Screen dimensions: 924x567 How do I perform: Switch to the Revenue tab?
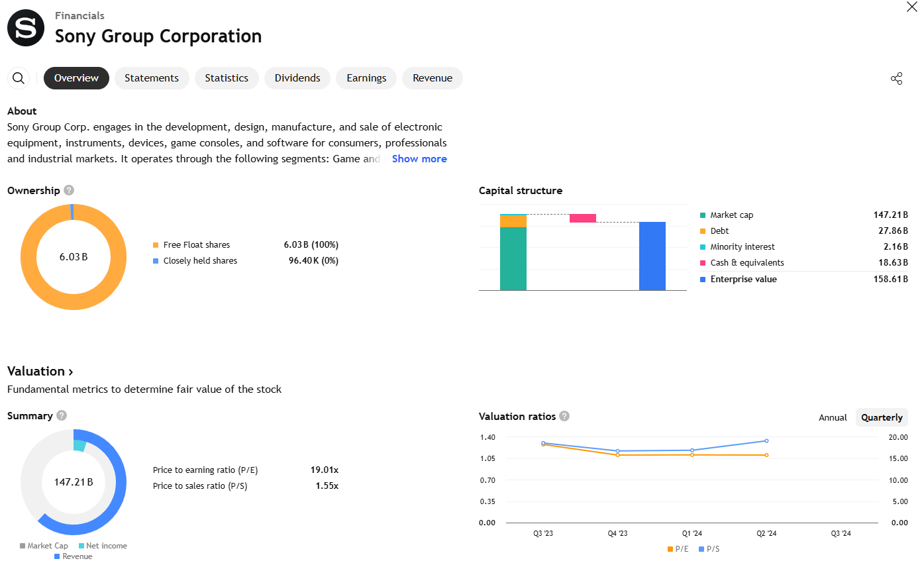pos(433,78)
